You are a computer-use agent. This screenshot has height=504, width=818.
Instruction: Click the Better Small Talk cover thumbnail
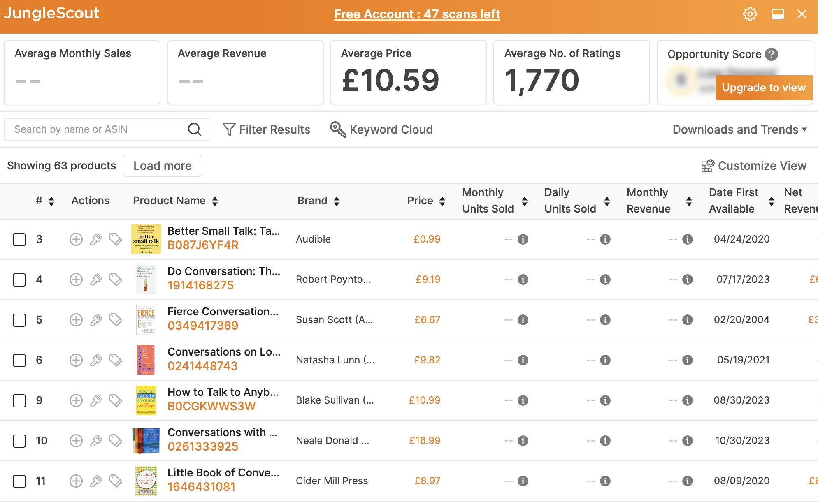[146, 239]
